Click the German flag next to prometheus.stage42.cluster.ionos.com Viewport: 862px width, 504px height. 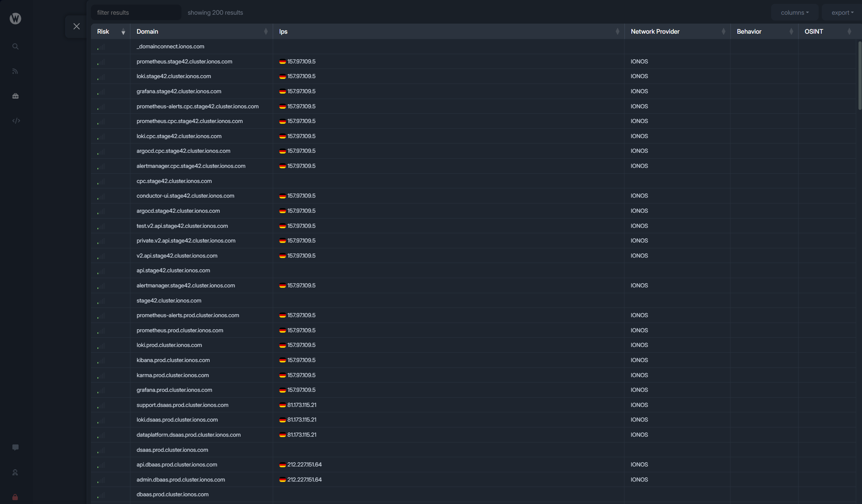282,62
